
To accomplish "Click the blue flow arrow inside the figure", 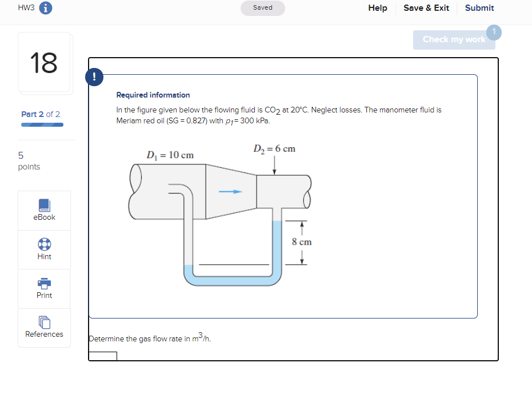I will point(231,192).
